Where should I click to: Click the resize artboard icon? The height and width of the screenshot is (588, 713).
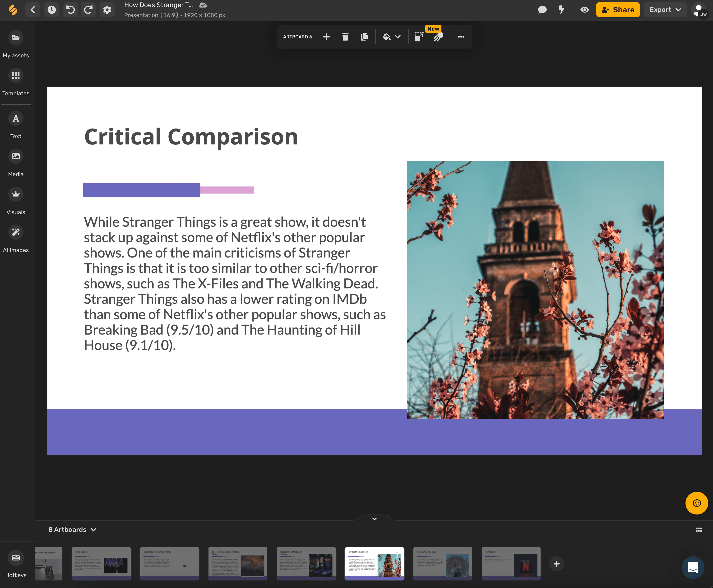(x=419, y=37)
